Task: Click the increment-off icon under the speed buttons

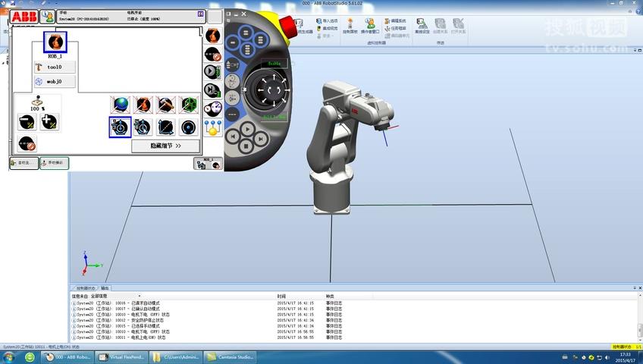Action: pos(27,144)
